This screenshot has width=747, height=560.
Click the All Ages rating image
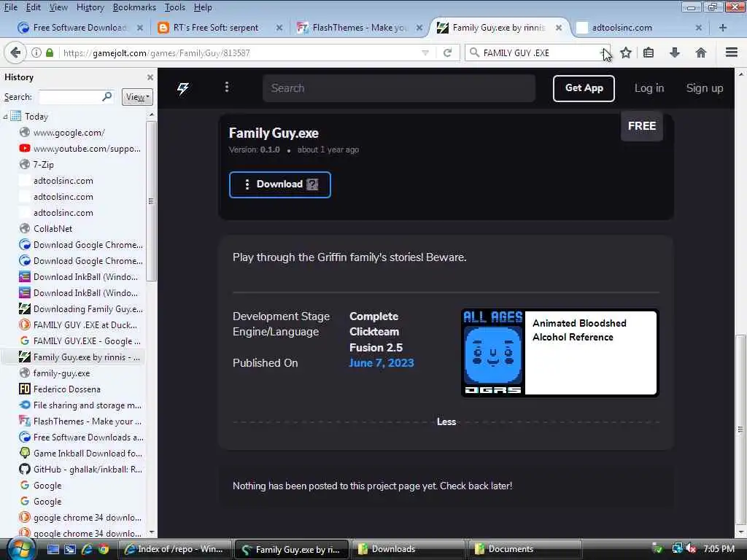[x=492, y=352]
